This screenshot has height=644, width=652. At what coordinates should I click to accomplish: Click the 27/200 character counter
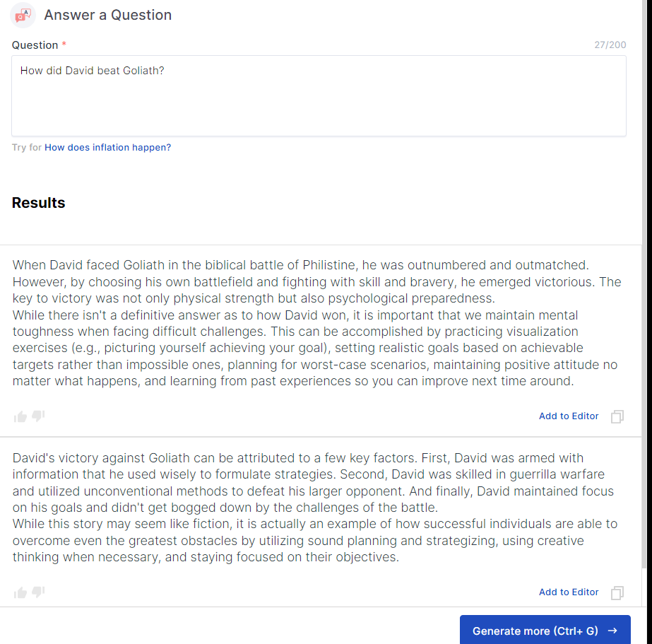pos(610,45)
